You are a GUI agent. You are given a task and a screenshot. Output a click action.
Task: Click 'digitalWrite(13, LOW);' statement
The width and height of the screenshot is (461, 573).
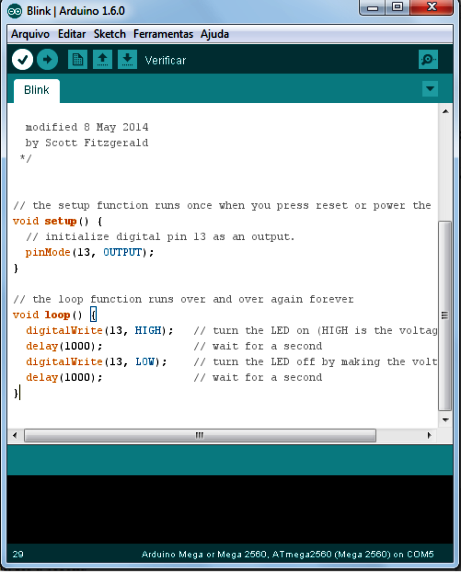tap(96, 362)
